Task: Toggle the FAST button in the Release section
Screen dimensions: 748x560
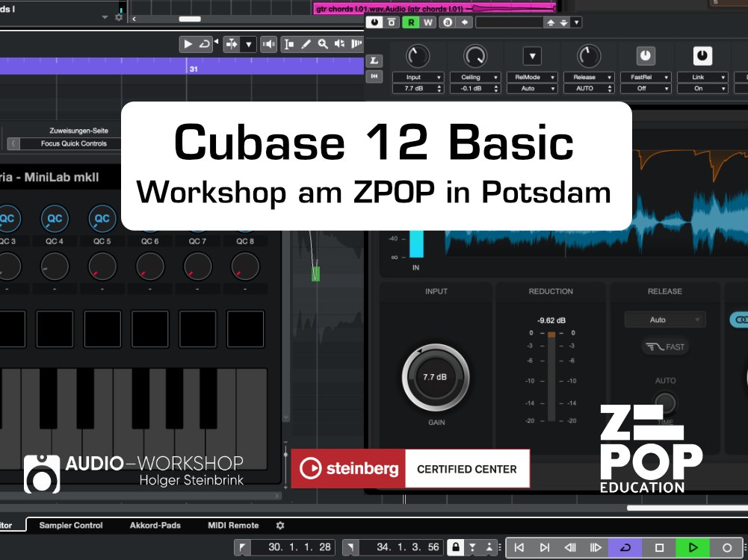Action: (x=664, y=346)
